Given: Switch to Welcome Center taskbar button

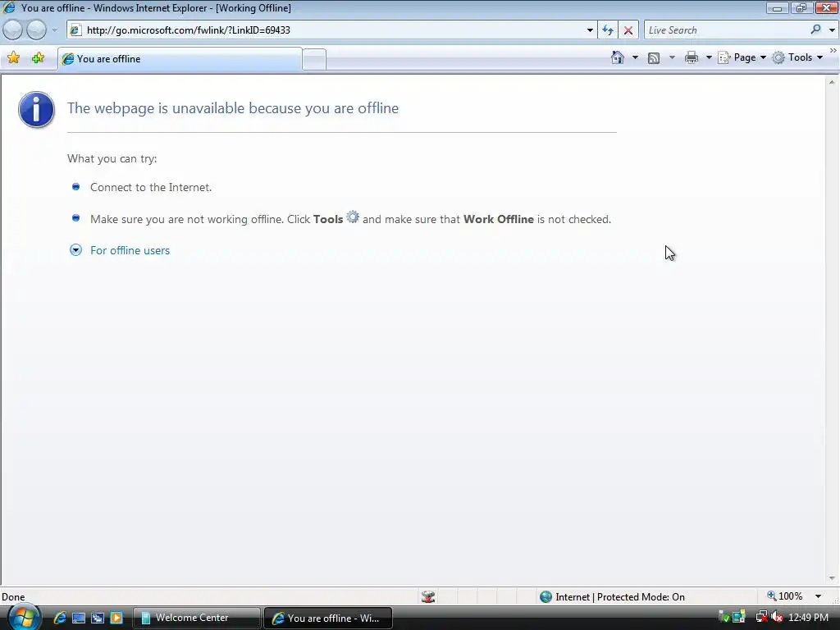Looking at the screenshot, I should (x=196, y=618).
